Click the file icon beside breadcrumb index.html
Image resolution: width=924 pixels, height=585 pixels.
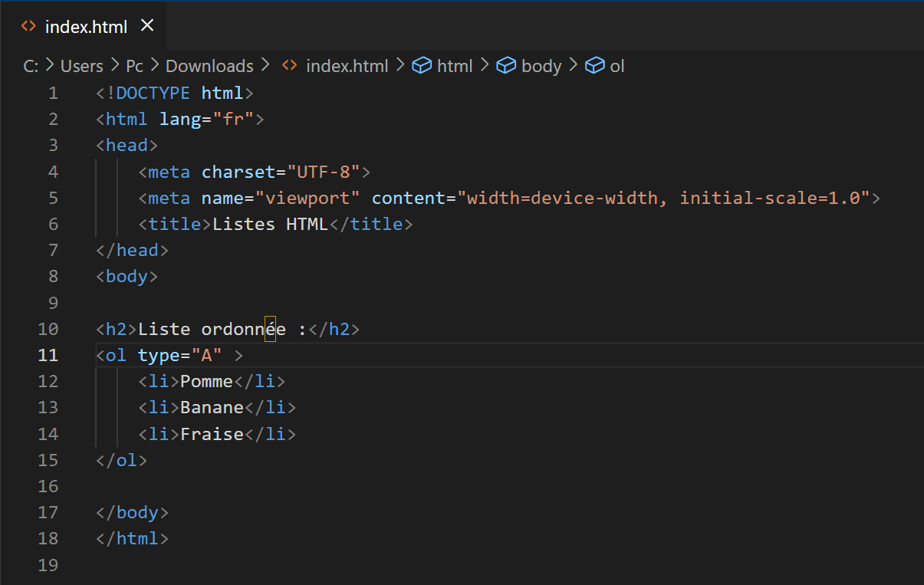[x=289, y=66]
